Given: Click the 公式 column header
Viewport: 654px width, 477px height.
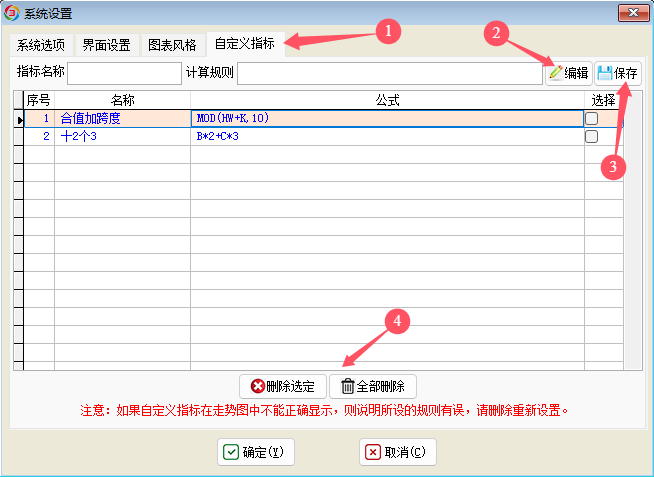Looking at the screenshot, I should 387,100.
